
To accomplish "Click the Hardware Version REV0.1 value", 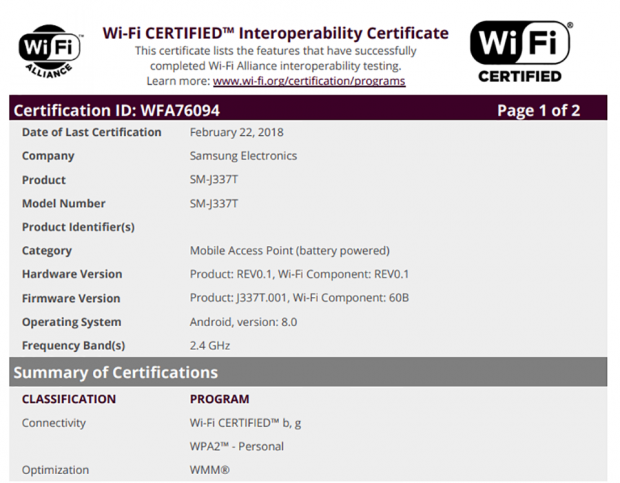I will (299, 274).
